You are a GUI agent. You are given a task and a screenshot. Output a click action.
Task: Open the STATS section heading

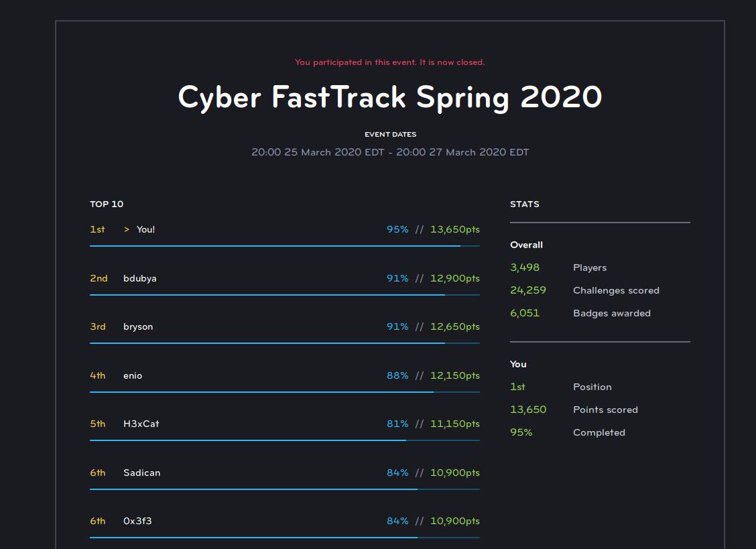point(524,204)
